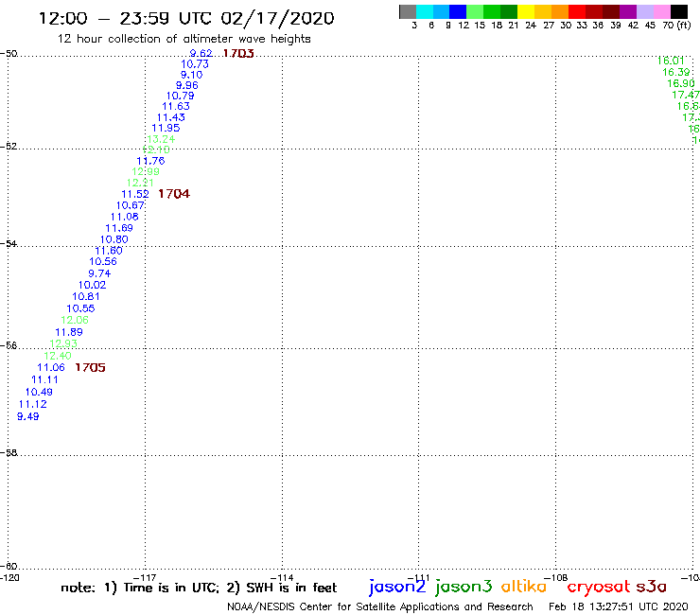700x615 pixels.
Task: Click the 11.63 wave height value
Action: [176, 106]
